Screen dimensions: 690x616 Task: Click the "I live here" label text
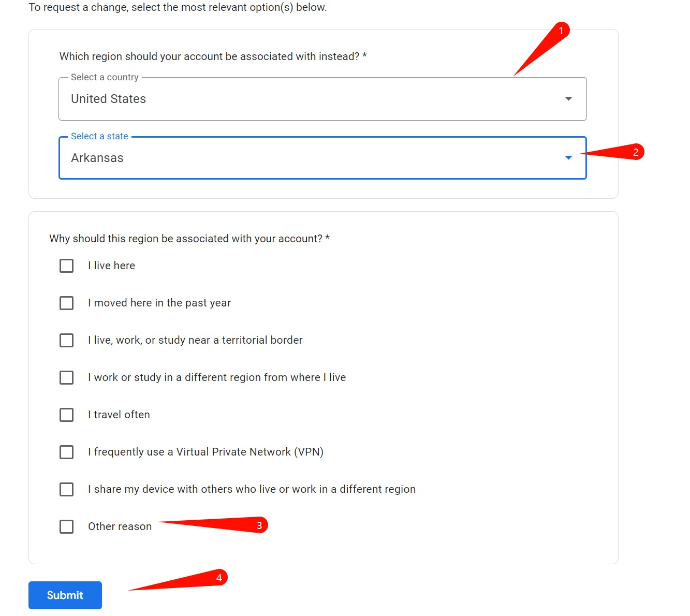pos(111,266)
